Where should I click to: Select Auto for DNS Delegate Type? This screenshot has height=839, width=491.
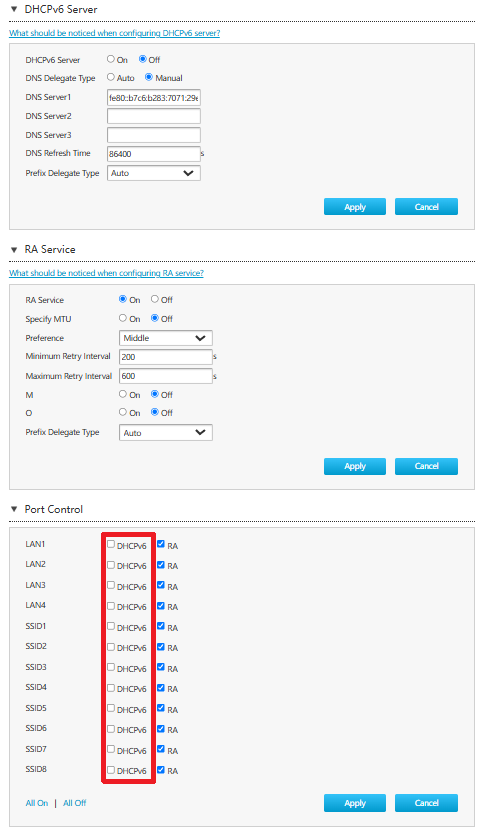(111, 77)
